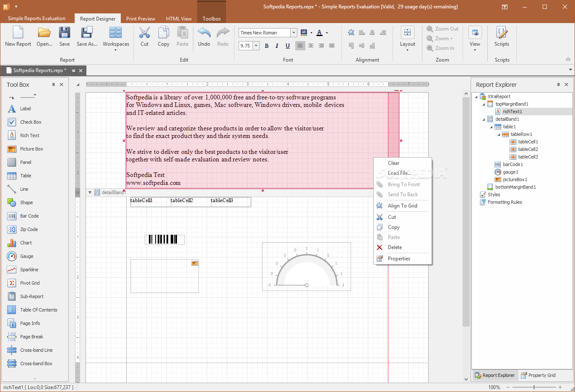This screenshot has width=575, height=392.
Task: Open the Toolbox ribbon tab
Action: (x=211, y=19)
